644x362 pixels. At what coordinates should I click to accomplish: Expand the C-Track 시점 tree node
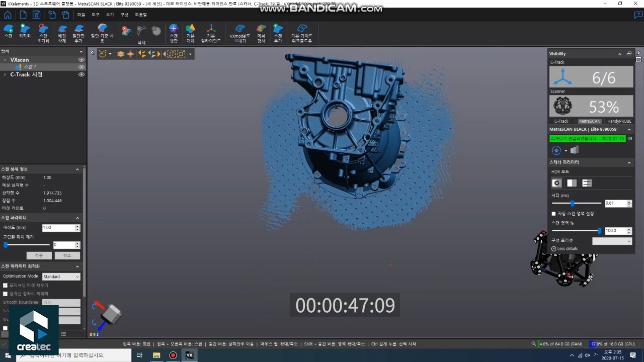(5, 74)
